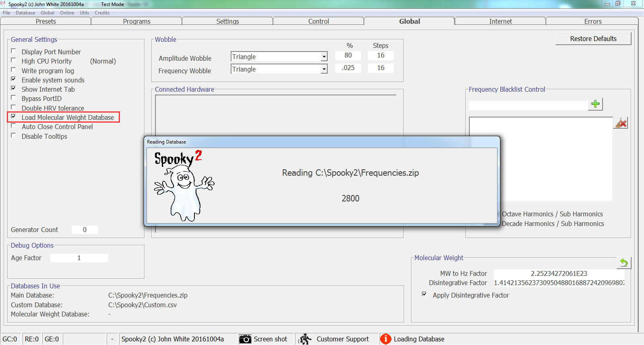Open the Utils menu

pyautogui.click(x=85, y=13)
